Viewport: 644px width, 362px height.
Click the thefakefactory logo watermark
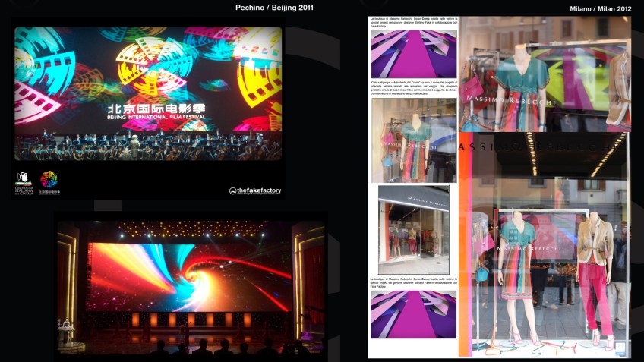pyautogui.click(x=255, y=190)
